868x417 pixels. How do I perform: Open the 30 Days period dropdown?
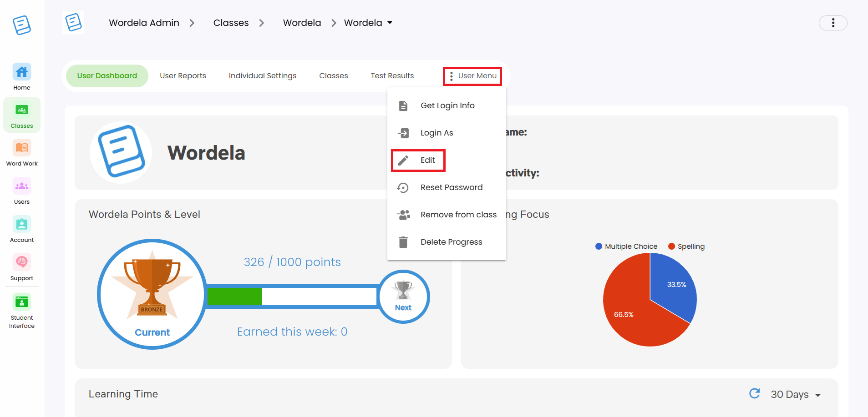[796, 395]
